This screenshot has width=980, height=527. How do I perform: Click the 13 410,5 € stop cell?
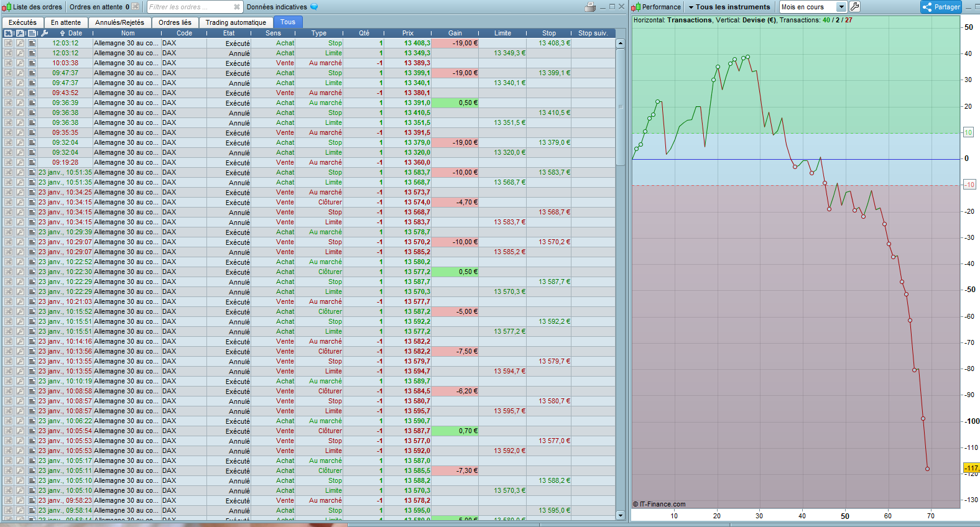(x=549, y=112)
